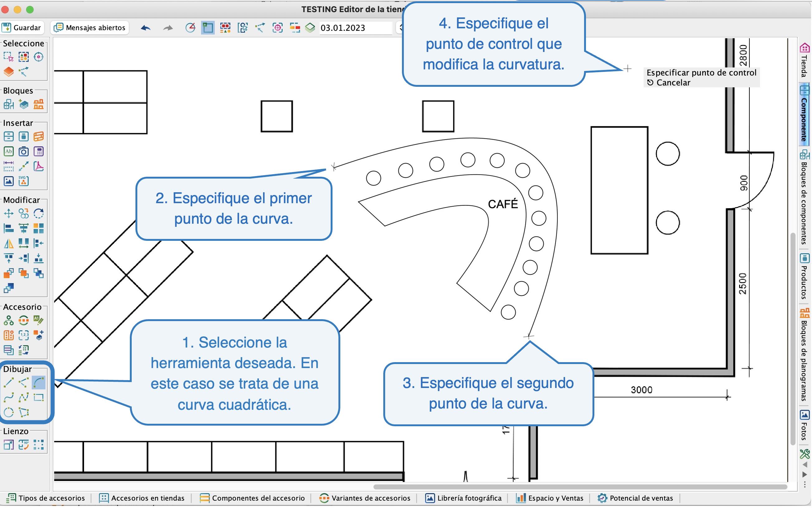
Task: Click the yellow-red blocks icon in the top toolbar
Action: [295, 28]
